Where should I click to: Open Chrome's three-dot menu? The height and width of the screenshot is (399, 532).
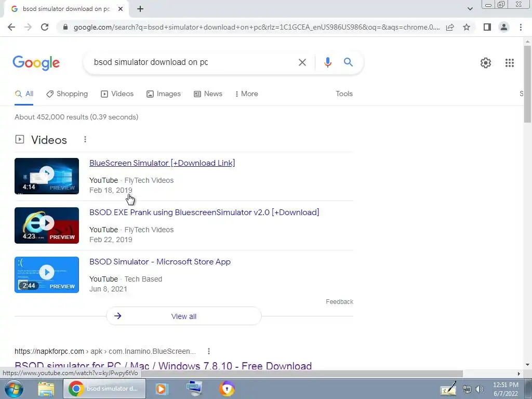(521, 27)
